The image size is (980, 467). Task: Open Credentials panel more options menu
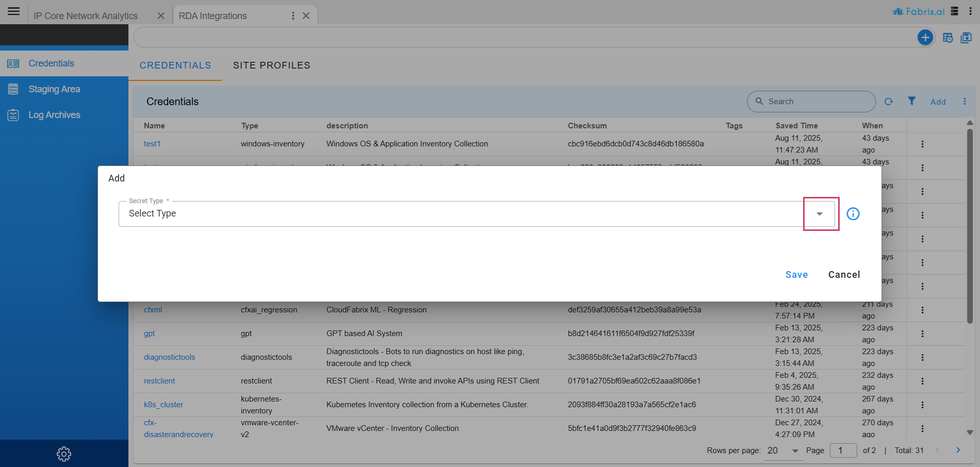coord(965,102)
